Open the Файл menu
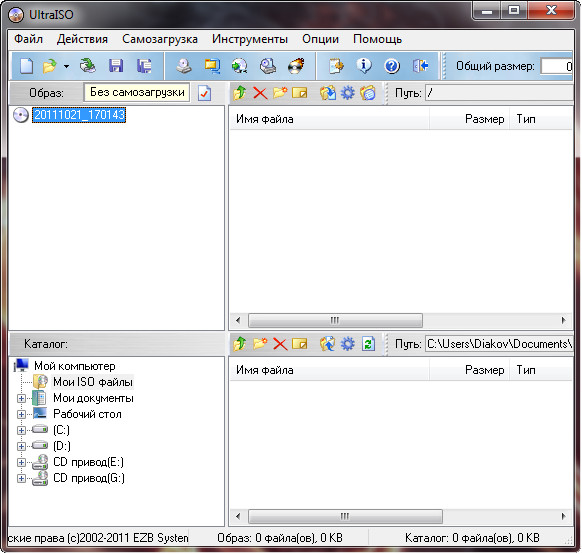 (29, 39)
